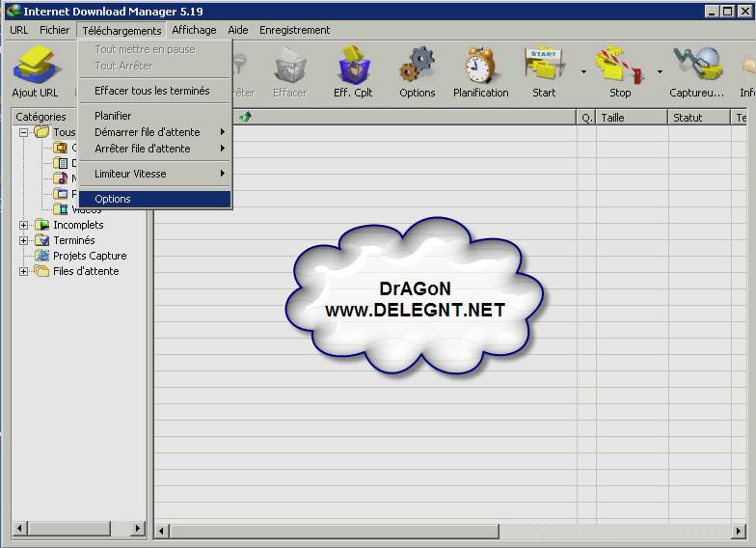This screenshot has width=756, height=548.
Task: Click disabled Tout mettre en pause entry
Action: click(x=154, y=49)
